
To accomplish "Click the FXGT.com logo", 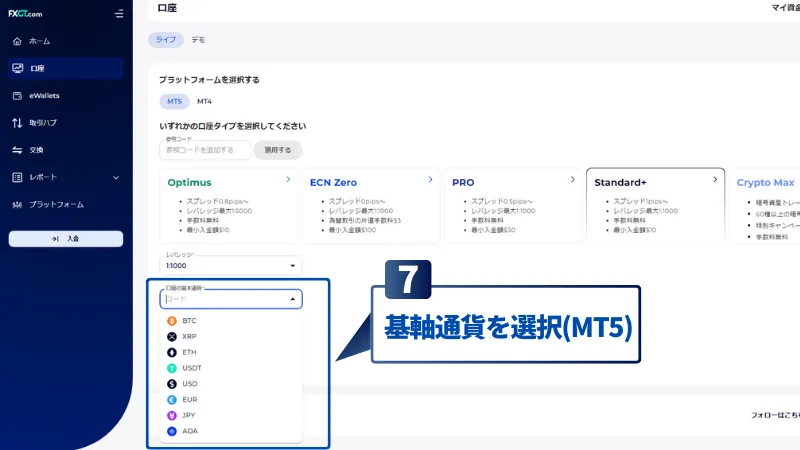I will pyautogui.click(x=25, y=14).
